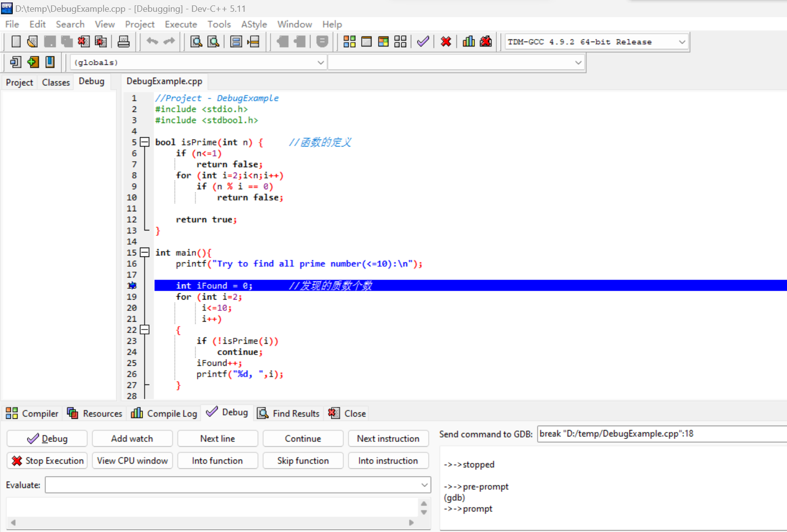Switch to the Project tab in sidebar
Viewport: 787px width, 532px height.
tap(20, 82)
